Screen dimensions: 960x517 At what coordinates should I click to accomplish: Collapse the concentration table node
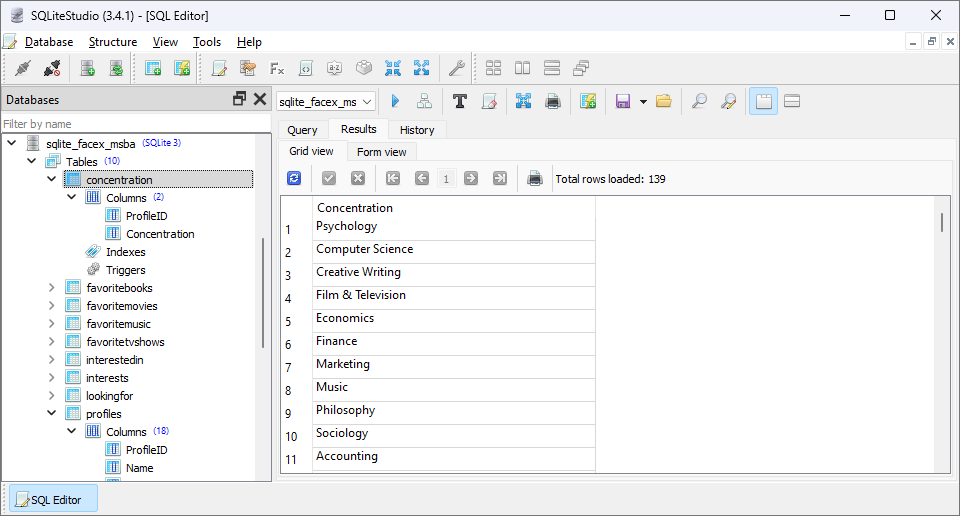click(x=52, y=179)
